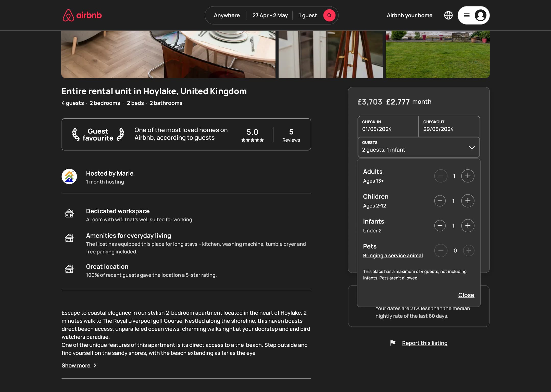The width and height of the screenshot is (551, 392).
Task: Click the Airbnb logo
Action: [x=82, y=15]
